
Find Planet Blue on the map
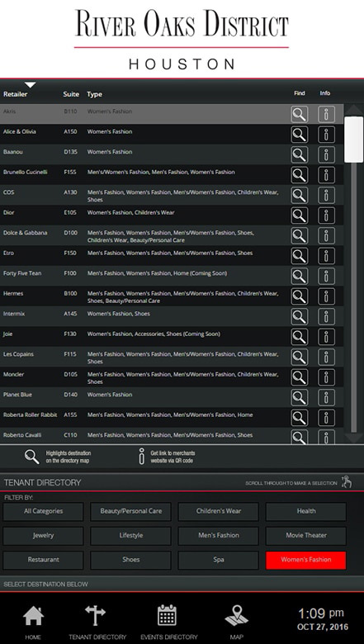[299, 398]
